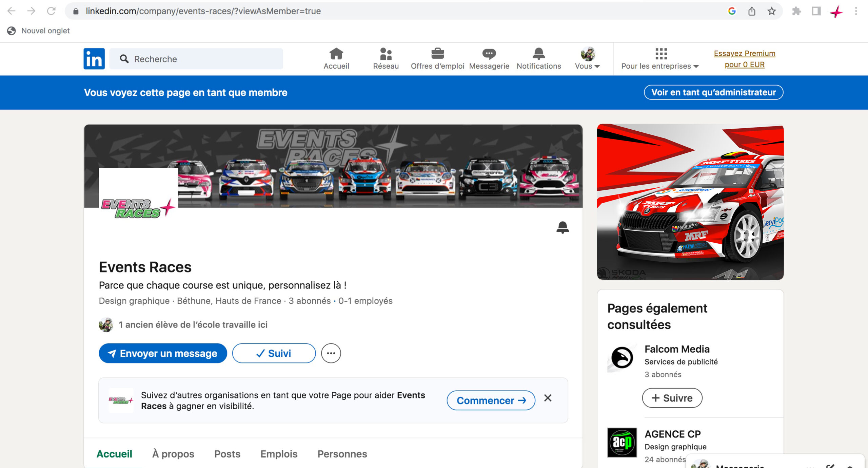The height and width of the screenshot is (468, 868).
Task: Click the small Events Races logo in suggestion banner
Action: 121,400
